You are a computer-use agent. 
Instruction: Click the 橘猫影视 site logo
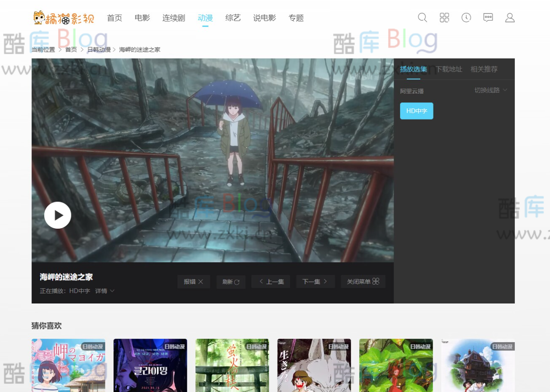tap(64, 18)
